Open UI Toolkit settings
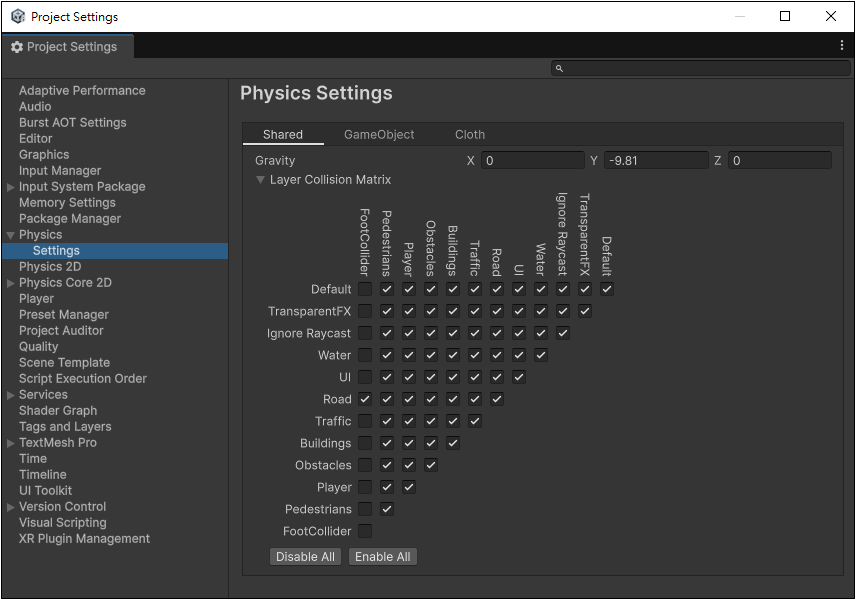Image resolution: width=856 pixels, height=600 pixels. pos(45,491)
